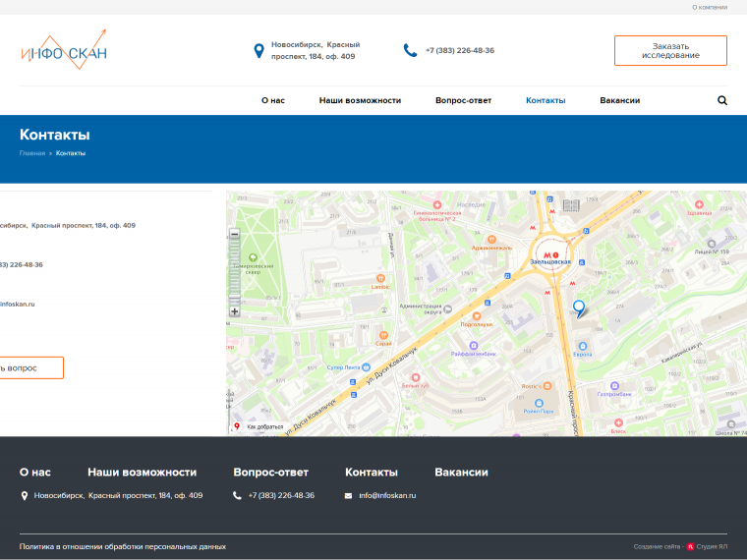Click the Ройял Парк shopping icon

[x=539, y=403]
